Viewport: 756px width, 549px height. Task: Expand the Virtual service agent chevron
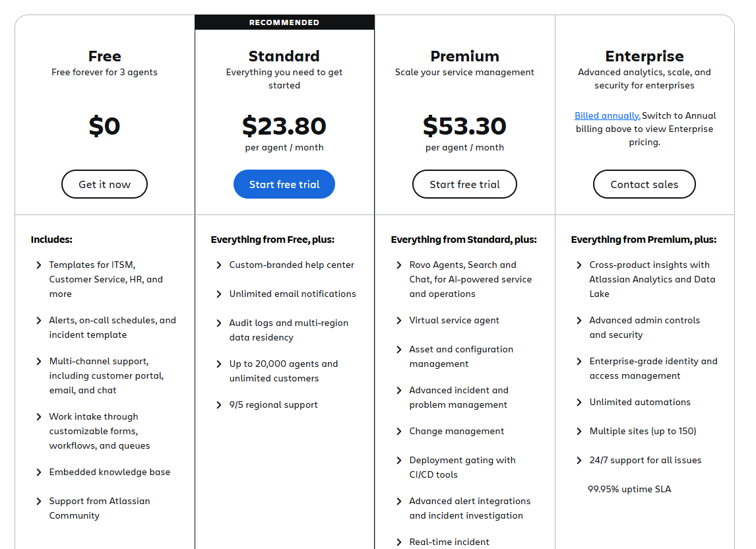click(399, 321)
